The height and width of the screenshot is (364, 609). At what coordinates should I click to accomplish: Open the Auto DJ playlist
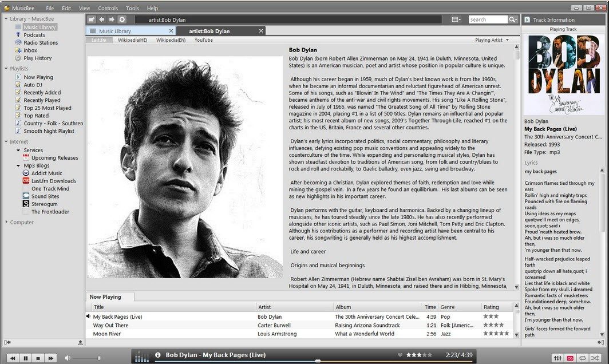33,85
